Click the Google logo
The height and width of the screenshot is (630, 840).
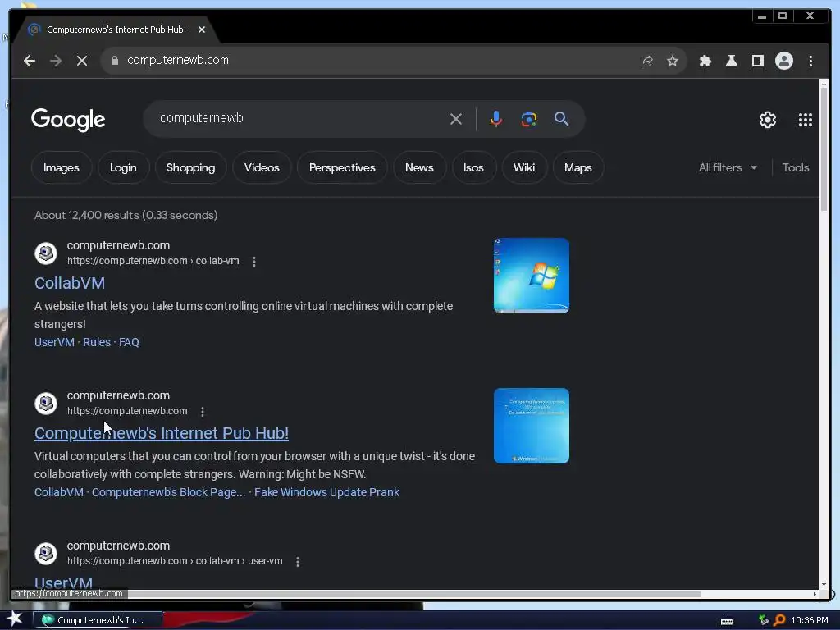(x=68, y=120)
